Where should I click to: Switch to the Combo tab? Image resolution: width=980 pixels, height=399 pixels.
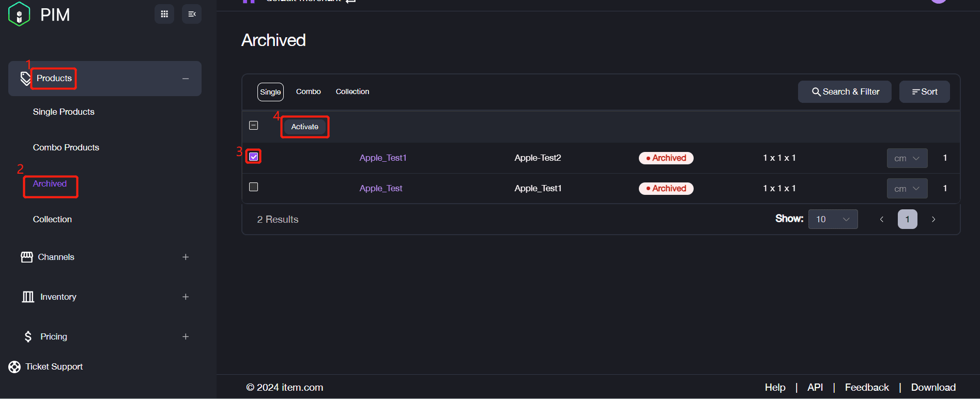309,91
